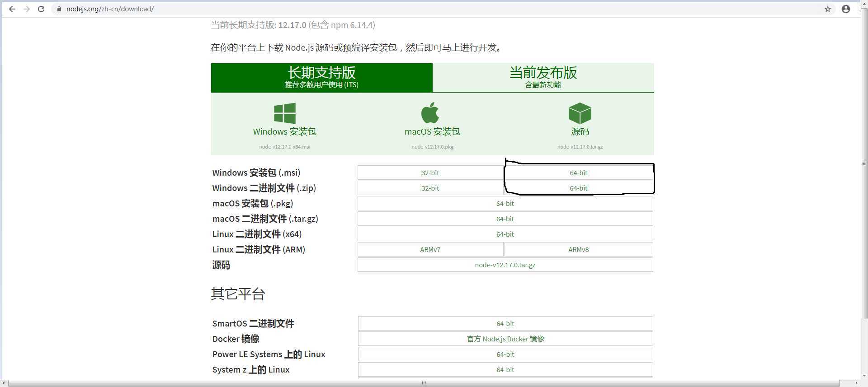Download the 64-bit Windows .msi installer
Screen dimensions: 868x387
tap(579, 173)
